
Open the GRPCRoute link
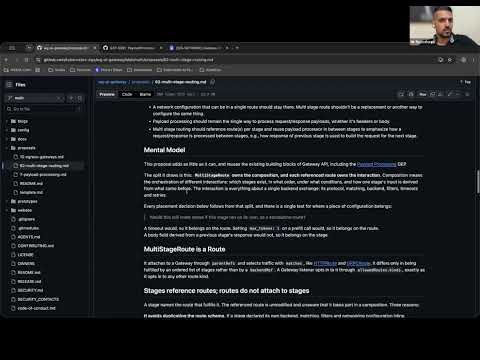point(358,263)
